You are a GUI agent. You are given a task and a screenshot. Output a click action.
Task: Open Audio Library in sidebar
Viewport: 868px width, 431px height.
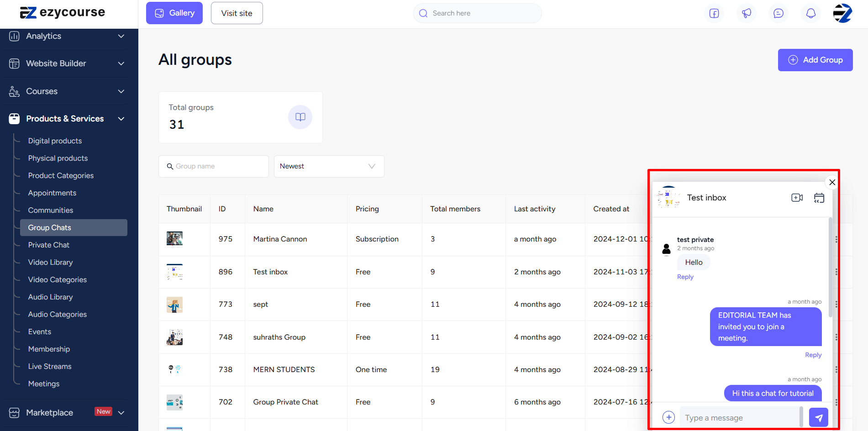click(50, 297)
